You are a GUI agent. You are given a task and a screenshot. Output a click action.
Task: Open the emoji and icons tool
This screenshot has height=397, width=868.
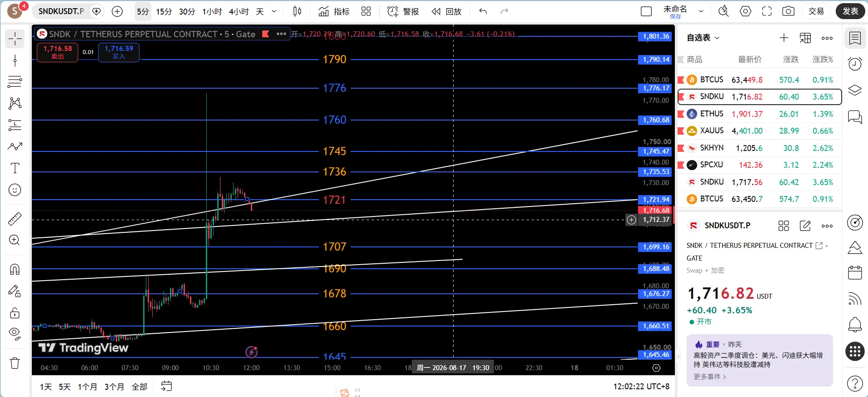click(15, 190)
